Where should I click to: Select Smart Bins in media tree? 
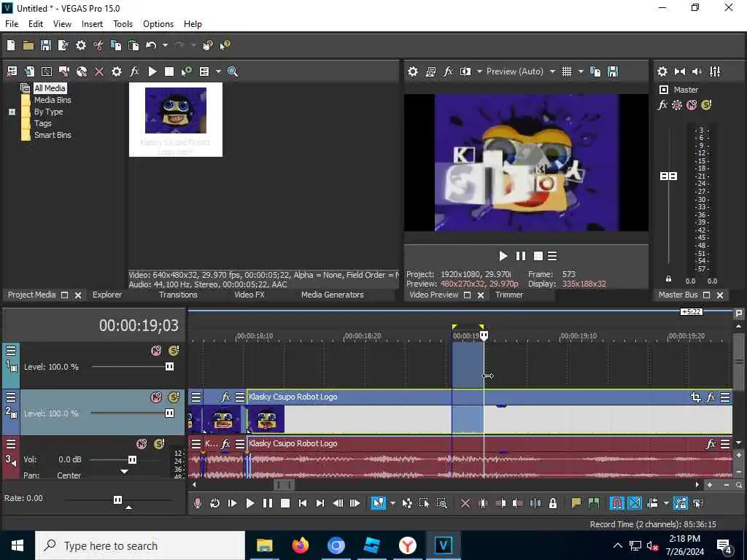pos(53,135)
